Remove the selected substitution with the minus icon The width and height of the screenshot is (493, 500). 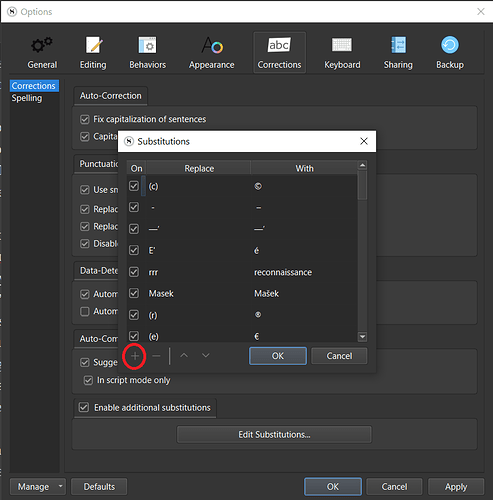(x=156, y=356)
